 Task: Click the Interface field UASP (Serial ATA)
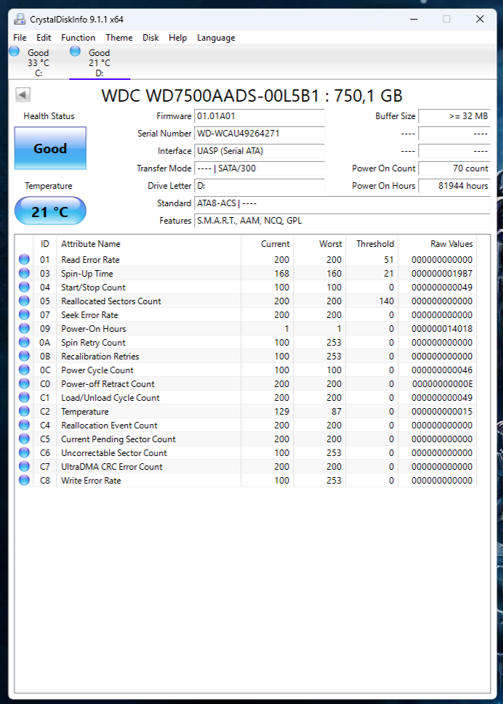pyautogui.click(x=259, y=151)
